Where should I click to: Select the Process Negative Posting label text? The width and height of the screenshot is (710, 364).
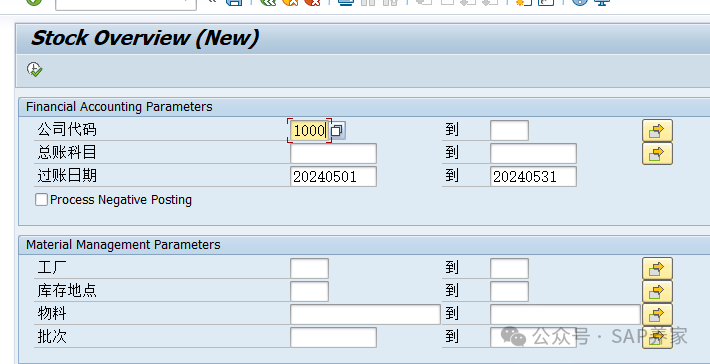click(x=121, y=200)
